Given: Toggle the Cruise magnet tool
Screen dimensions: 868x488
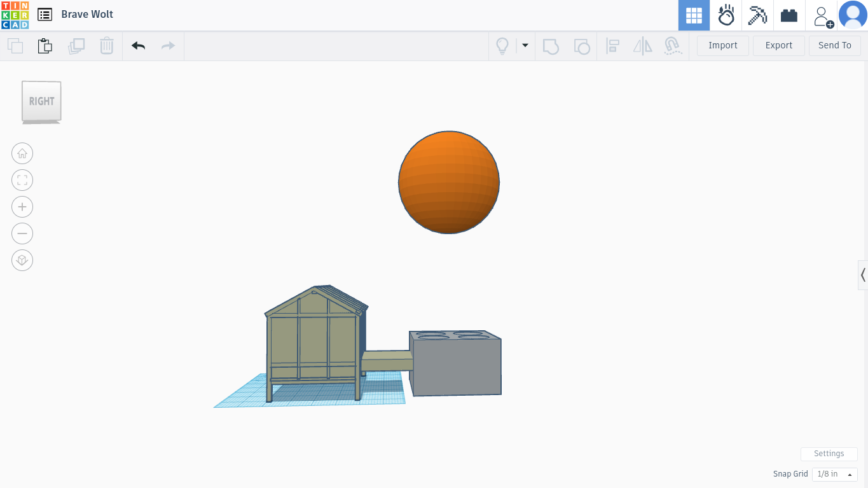Looking at the screenshot, I should point(672,46).
